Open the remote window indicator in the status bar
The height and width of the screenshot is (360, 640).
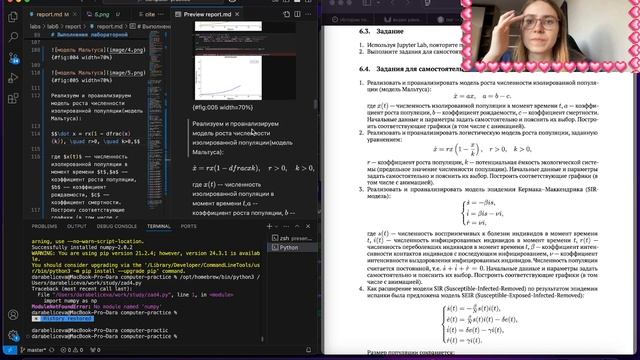coord(10,350)
